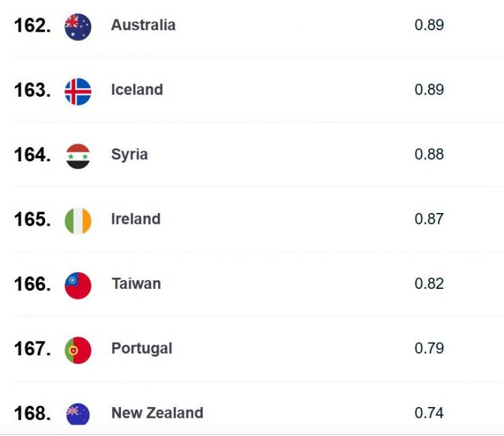Open the Australia country link

143,25
